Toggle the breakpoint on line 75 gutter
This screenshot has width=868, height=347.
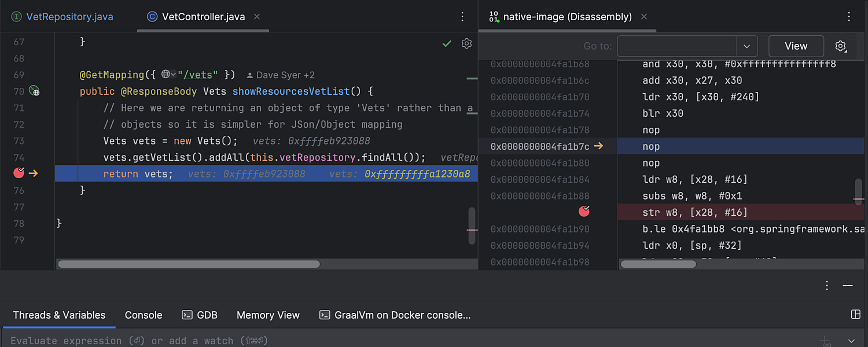tap(19, 173)
